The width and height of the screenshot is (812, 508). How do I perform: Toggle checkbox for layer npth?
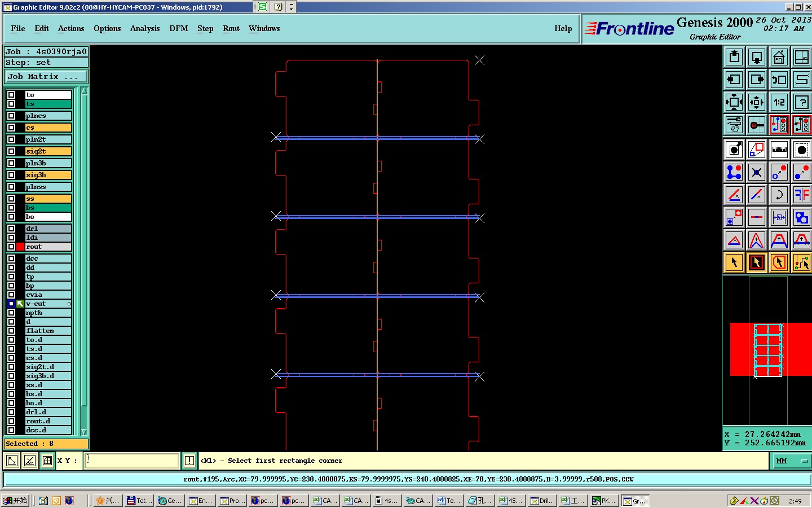(x=11, y=313)
